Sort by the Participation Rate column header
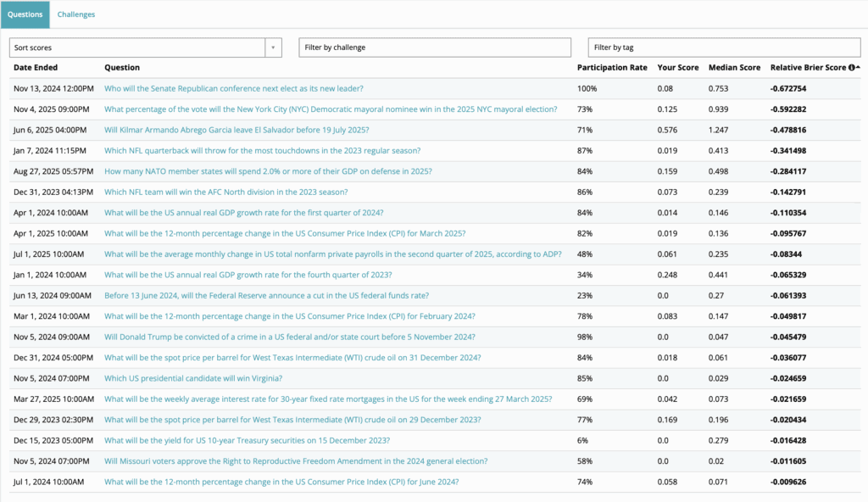Screen dimensions: 868x502 coord(612,68)
